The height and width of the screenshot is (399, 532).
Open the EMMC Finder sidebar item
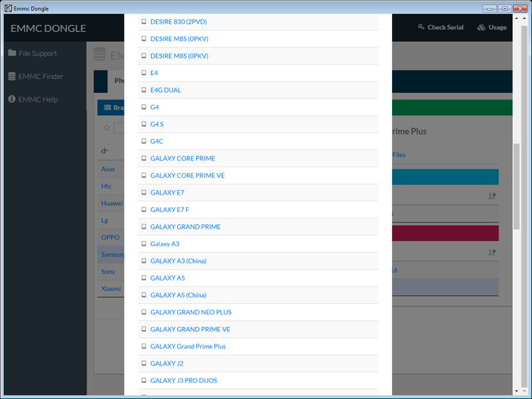click(x=41, y=76)
